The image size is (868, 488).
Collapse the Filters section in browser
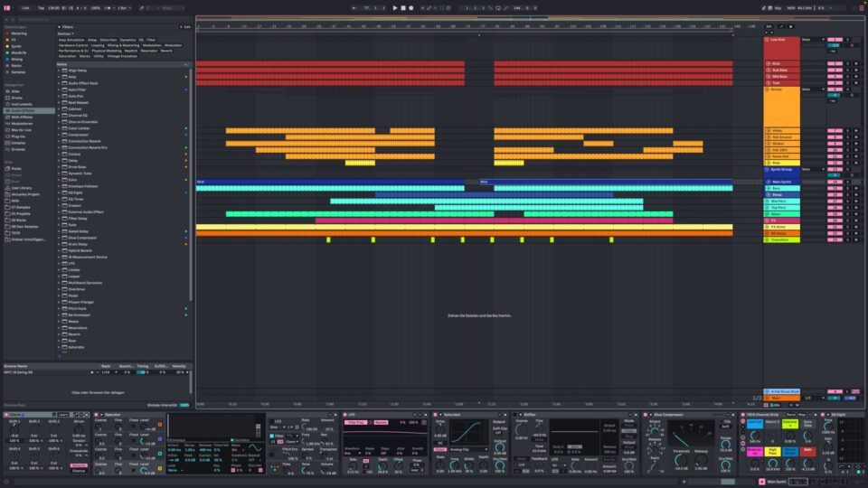59,27
